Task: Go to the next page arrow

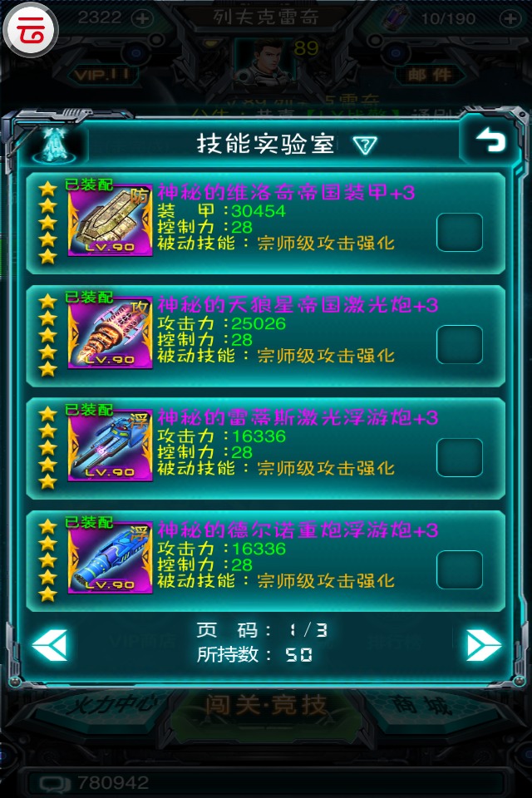Action: coord(484,645)
